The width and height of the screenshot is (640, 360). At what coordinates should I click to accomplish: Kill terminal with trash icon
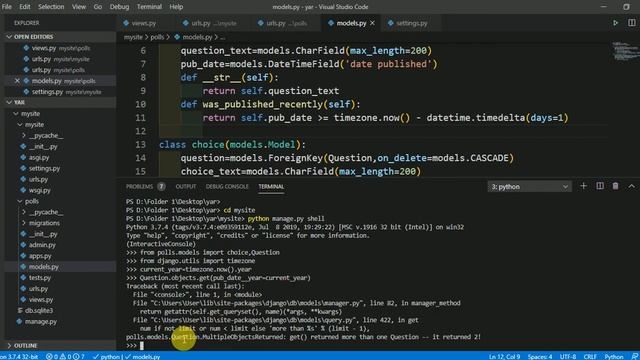click(615, 186)
